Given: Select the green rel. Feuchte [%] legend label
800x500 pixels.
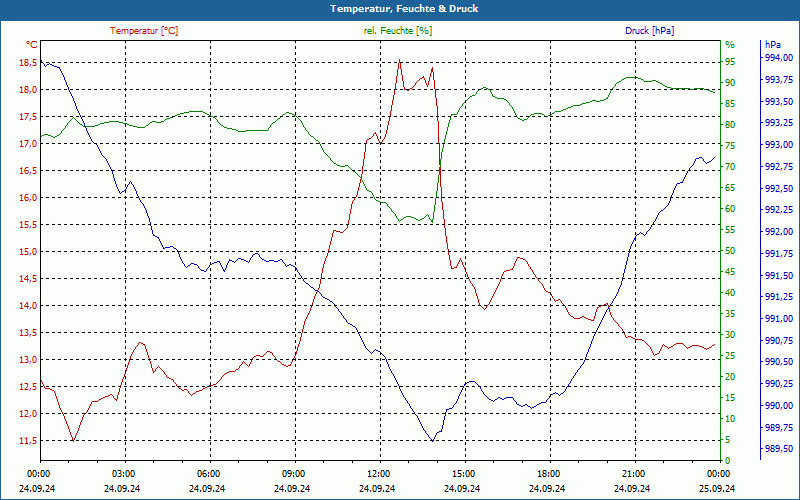Looking at the screenshot, I should (x=398, y=31).
